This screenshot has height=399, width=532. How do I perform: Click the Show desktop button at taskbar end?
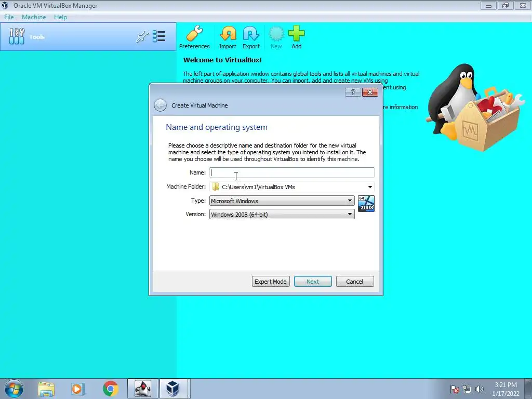pos(529,389)
